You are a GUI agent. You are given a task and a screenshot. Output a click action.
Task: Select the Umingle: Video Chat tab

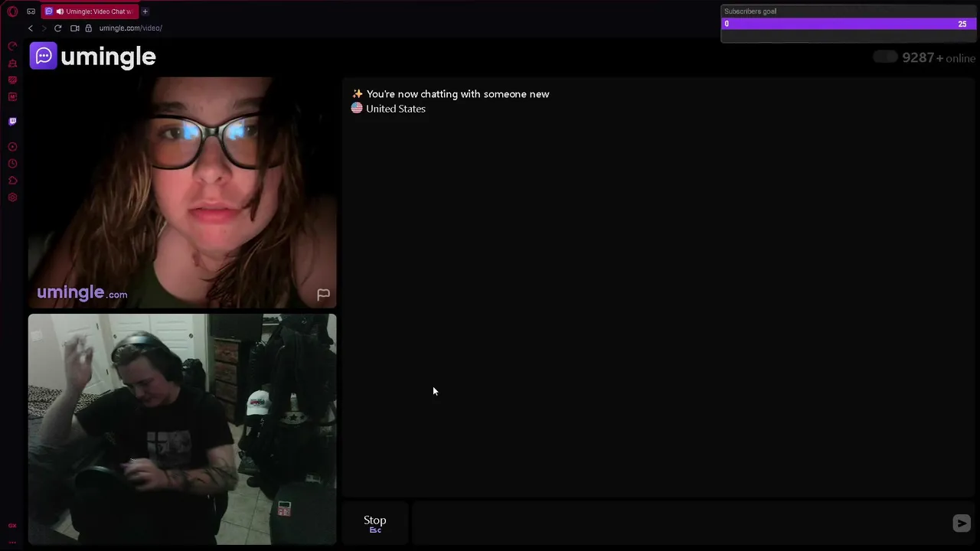90,11
